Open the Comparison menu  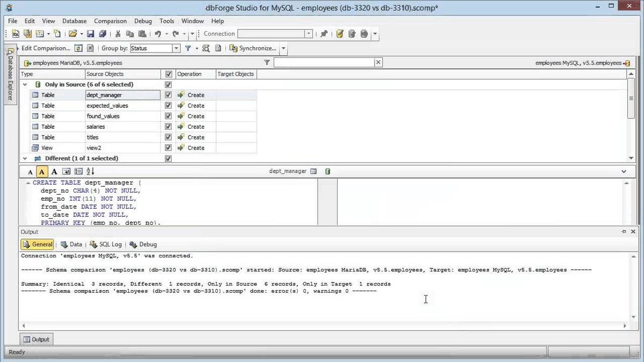click(x=111, y=21)
